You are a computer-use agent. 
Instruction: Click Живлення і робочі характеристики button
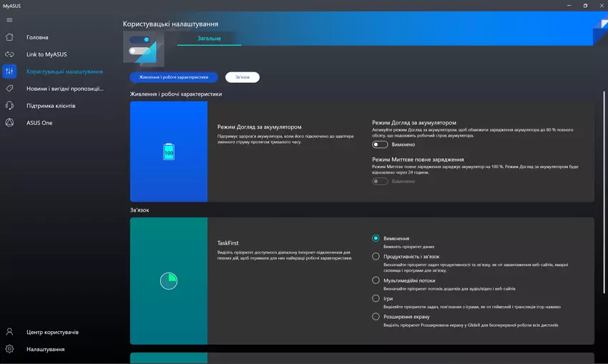click(x=174, y=77)
